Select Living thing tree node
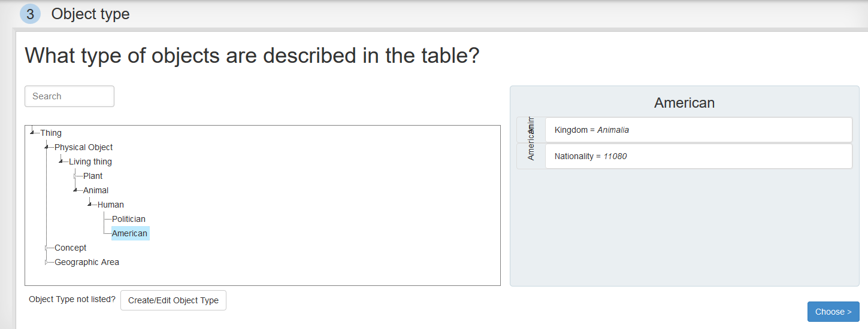This screenshot has width=868, height=329. point(90,162)
